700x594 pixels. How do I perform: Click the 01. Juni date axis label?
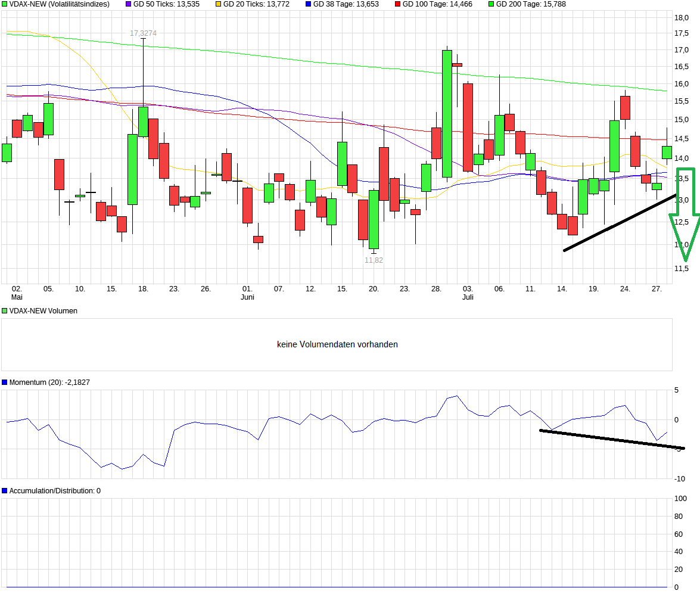pos(247,293)
